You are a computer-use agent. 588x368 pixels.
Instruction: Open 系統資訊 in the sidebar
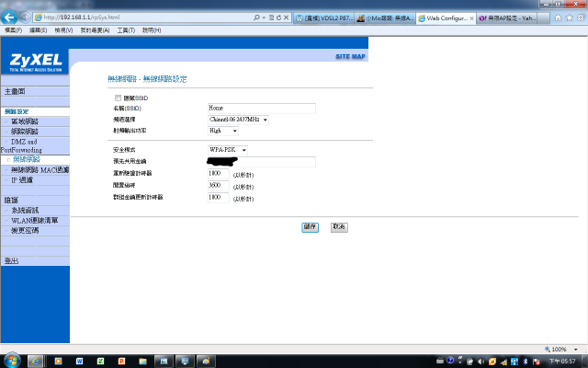point(25,211)
